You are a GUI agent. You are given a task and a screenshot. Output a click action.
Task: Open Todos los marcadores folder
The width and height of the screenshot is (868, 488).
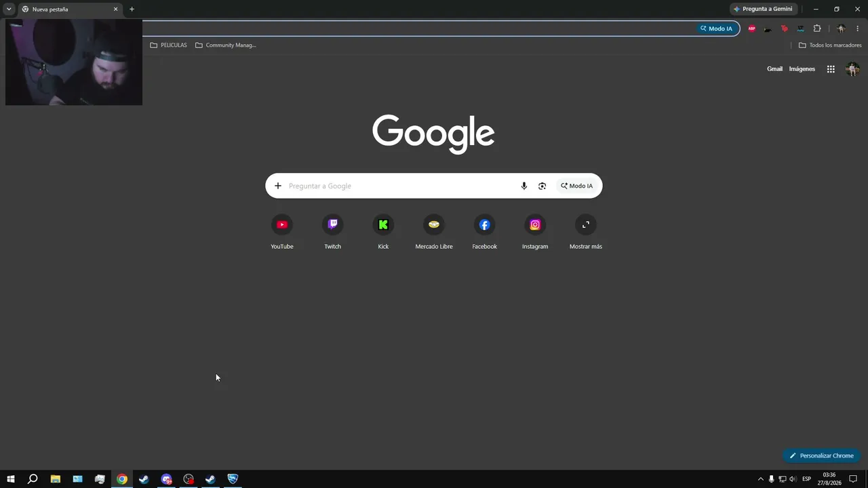[x=830, y=45]
